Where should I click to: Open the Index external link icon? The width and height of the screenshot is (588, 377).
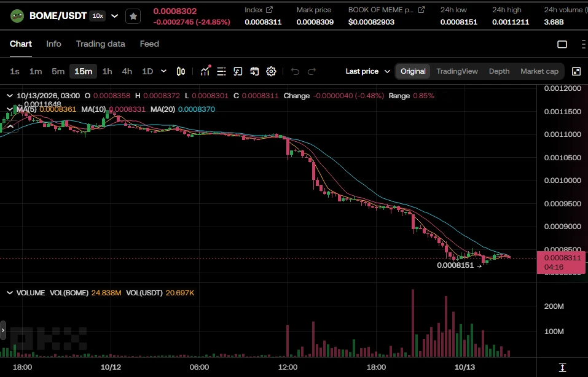coord(269,10)
